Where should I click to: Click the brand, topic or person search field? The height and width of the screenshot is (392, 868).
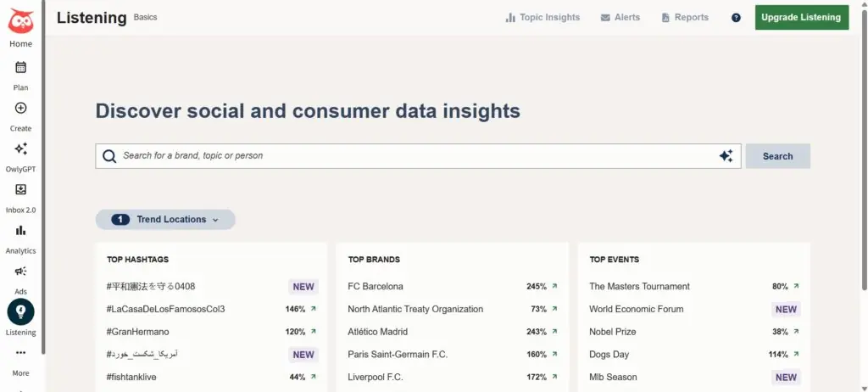click(418, 156)
